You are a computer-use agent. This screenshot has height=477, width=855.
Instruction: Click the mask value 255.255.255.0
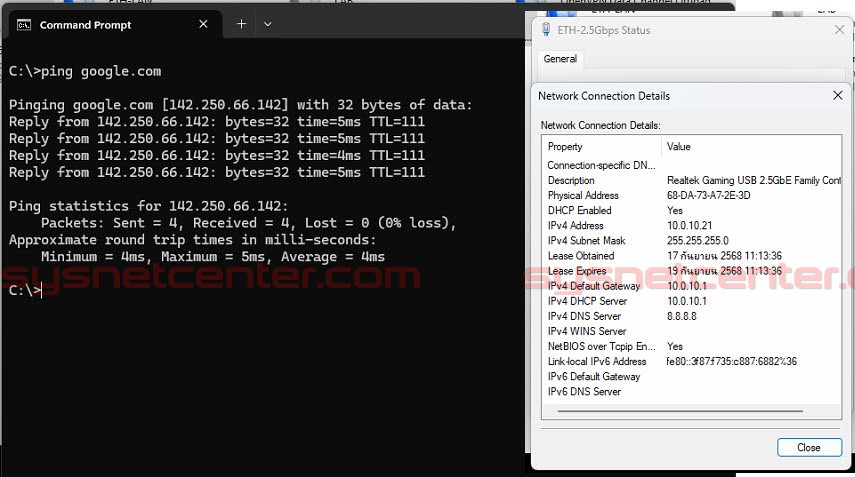[697, 240]
